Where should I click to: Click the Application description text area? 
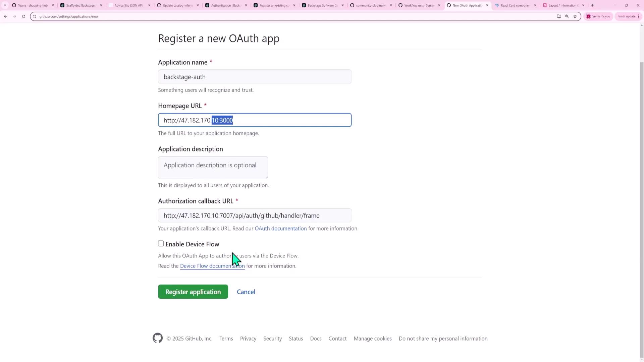point(213,168)
